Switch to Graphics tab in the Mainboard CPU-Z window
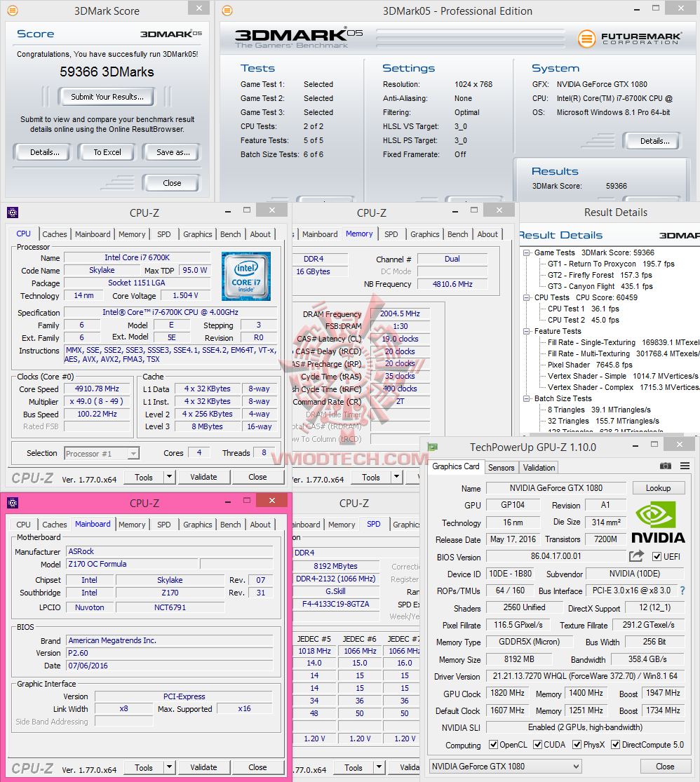700x782 pixels. click(x=198, y=524)
